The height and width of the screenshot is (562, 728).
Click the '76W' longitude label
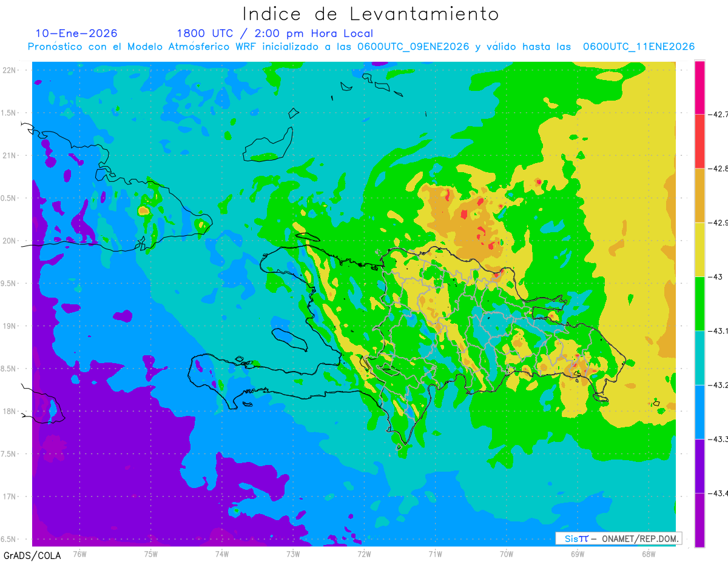[79, 554]
